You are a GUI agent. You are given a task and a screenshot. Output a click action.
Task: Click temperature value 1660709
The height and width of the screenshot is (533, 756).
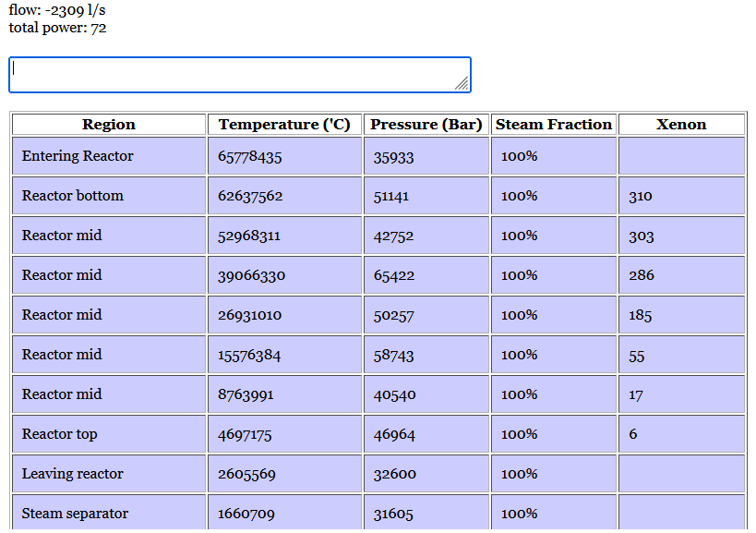[246, 514]
